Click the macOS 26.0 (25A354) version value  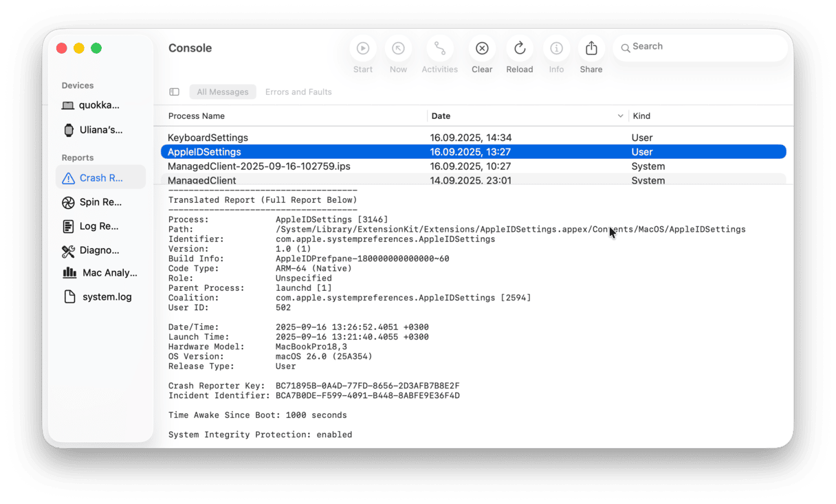(x=324, y=357)
